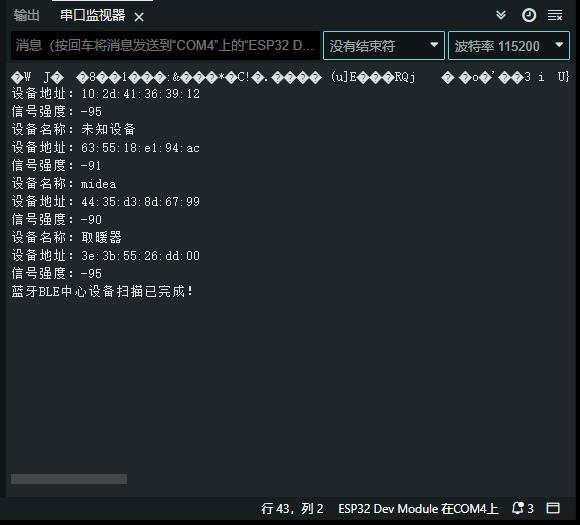The height and width of the screenshot is (525, 580).
Task: Select the 串口监视器 tab
Action: tap(92, 16)
